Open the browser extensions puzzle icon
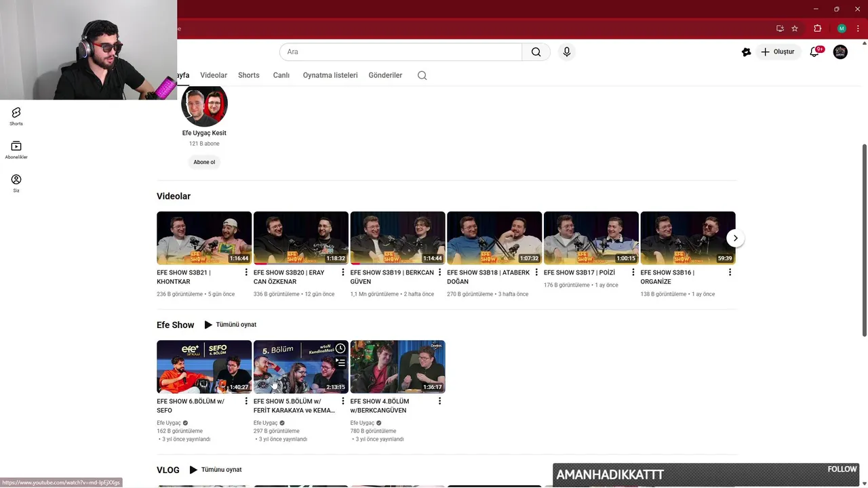The height and width of the screenshot is (488, 868). 817,28
